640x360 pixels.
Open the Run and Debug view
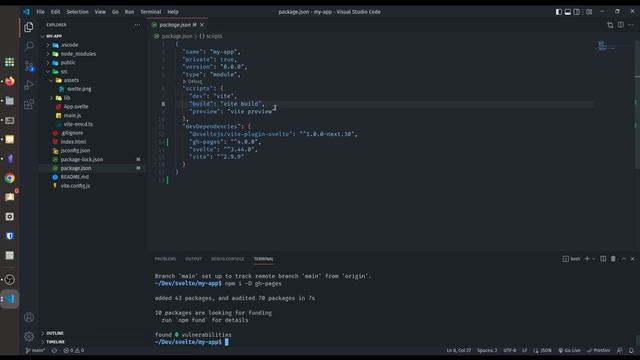pos(29,85)
